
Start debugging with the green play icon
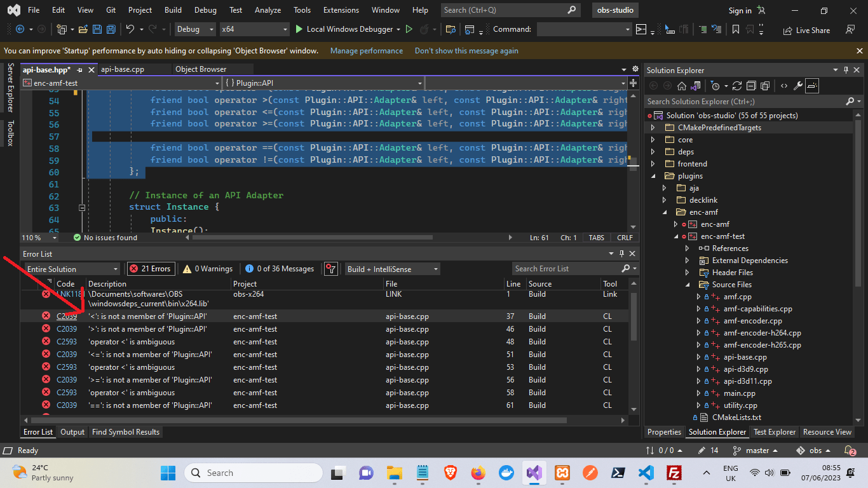pyautogui.click(x=300, y=29)
